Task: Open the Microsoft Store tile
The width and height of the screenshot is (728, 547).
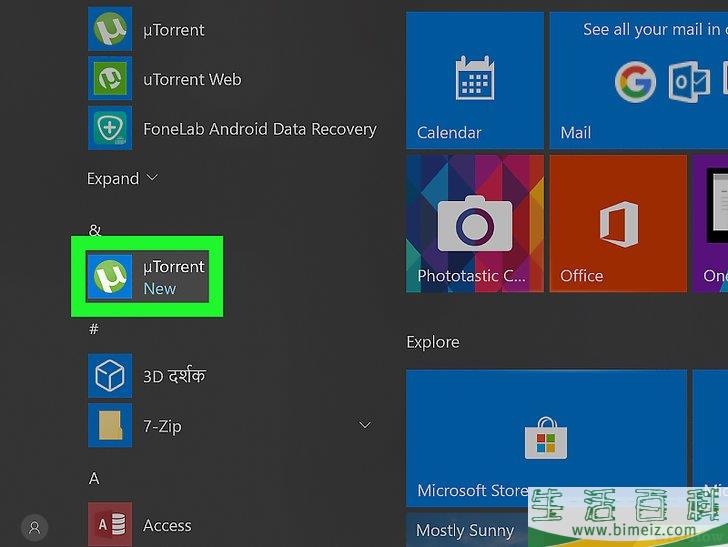Action: coord(546,438)
